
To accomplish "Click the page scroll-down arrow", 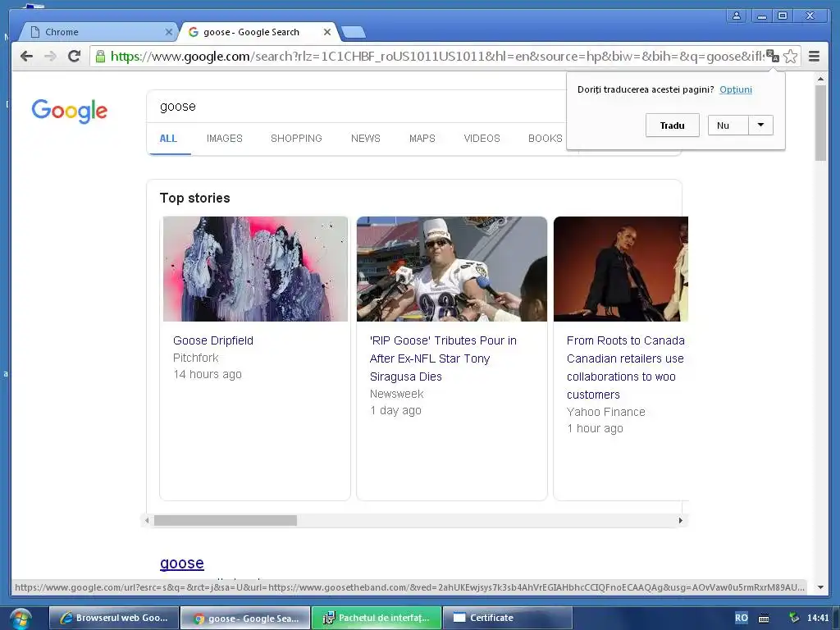I will tap(820, 587).
